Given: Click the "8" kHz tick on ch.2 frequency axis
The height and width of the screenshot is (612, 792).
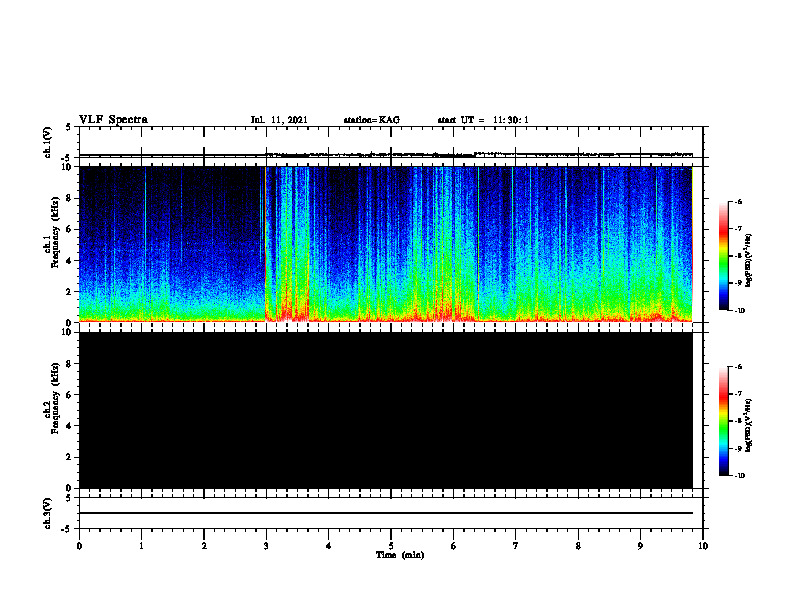Looking at the screenshot, I should coord(70,364).
